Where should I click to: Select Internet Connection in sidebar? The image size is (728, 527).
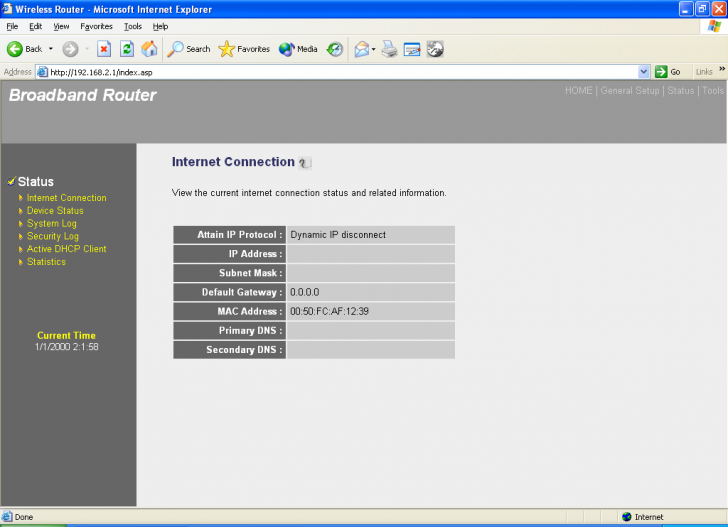[x=66, y=198]
